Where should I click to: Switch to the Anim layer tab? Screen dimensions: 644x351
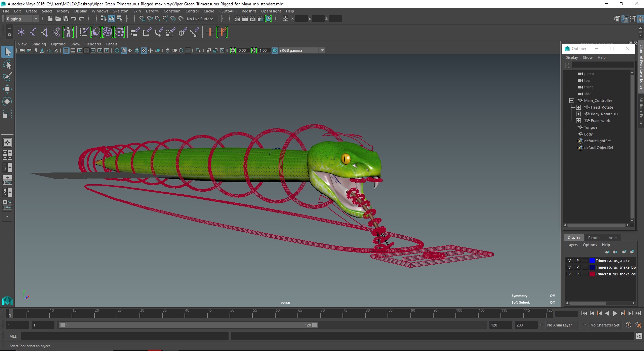click(x=613, y=238)
